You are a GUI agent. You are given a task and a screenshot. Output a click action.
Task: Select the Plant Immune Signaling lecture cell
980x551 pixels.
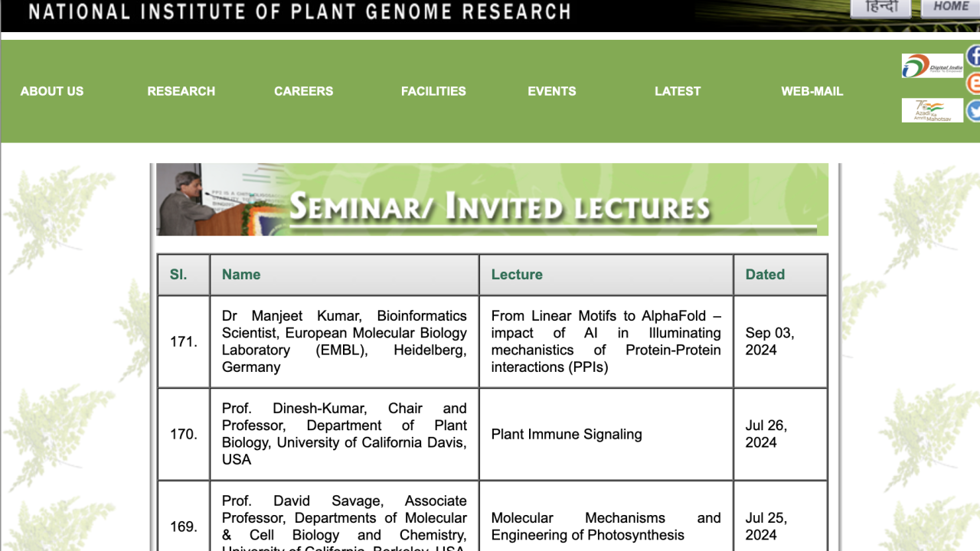point(567,435)
